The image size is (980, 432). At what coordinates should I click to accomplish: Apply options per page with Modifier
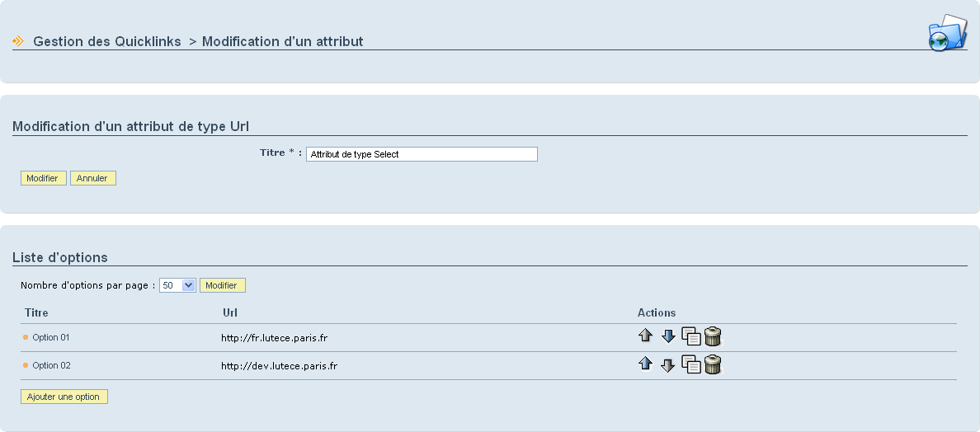tap(223, 285)
